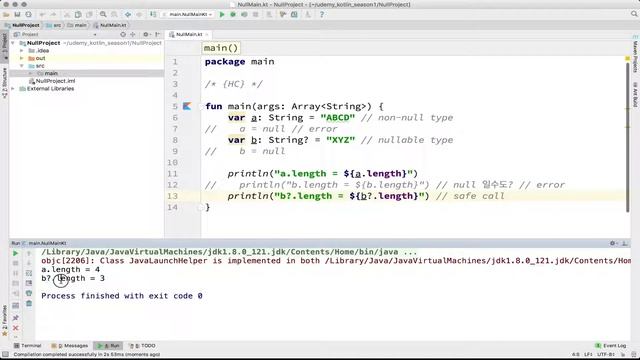Screen dimensions: 640x360
Task: Collapse the src folder
Action: pyautogui.click(x=22, y=66)
